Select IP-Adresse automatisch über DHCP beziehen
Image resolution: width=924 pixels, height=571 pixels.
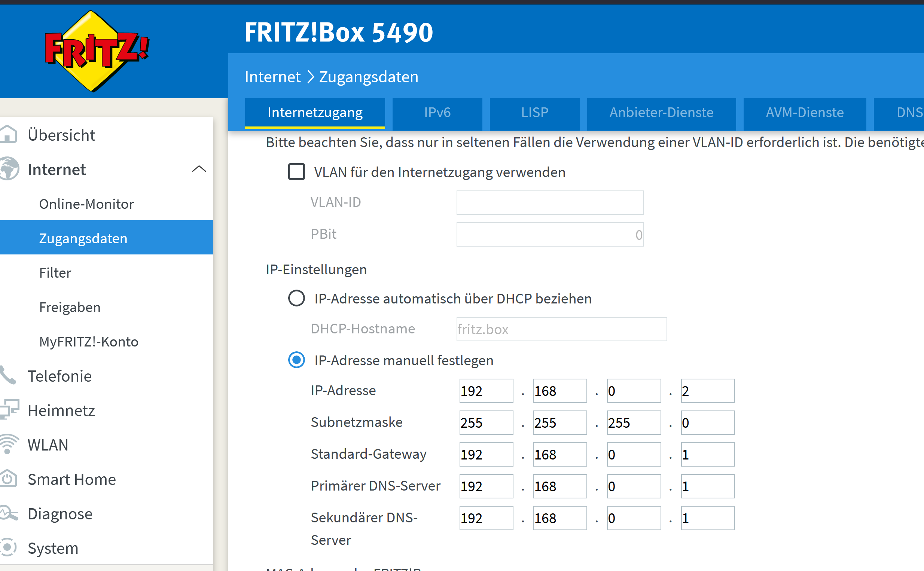coord(296,298)
